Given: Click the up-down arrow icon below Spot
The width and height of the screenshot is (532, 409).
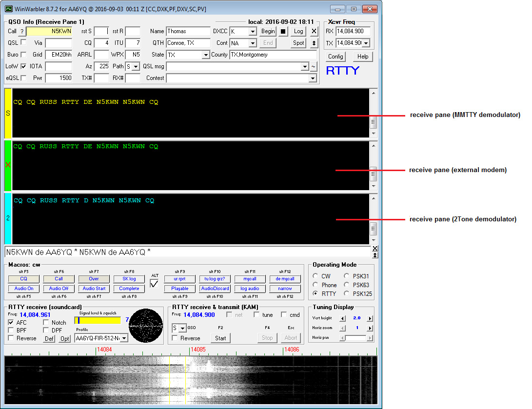Looking at the screenshot, I should pos(314,43).
